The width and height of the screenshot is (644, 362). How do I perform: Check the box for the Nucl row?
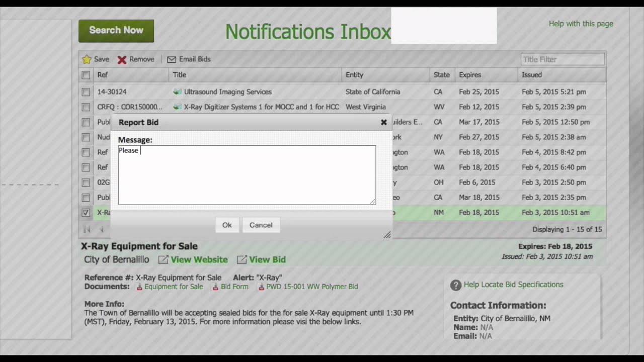coord(86,137)
